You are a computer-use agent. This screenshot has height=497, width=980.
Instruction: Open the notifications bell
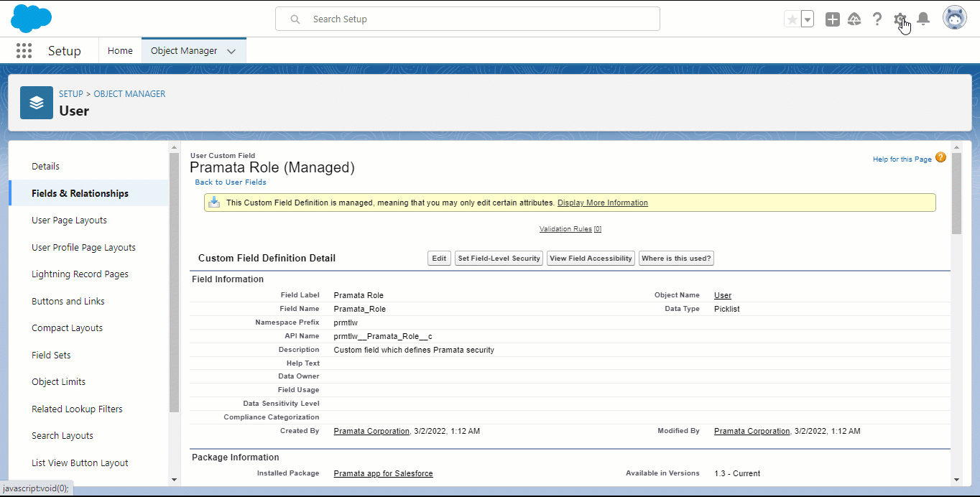(924, 19)
